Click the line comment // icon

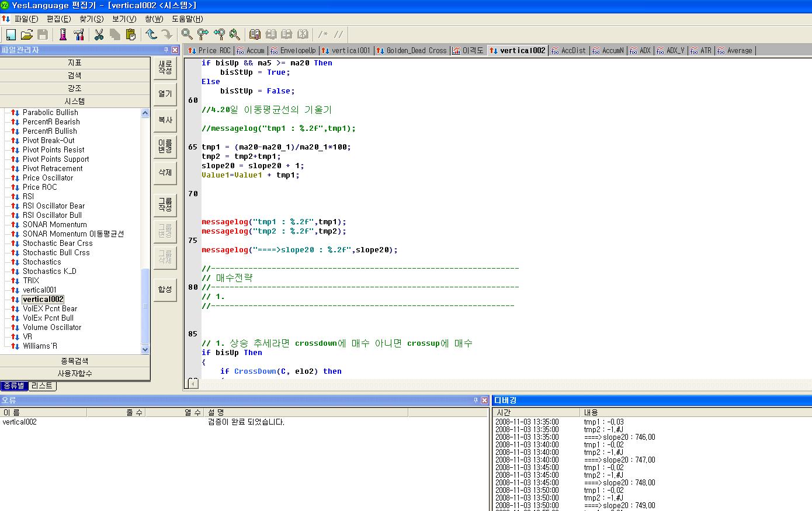point(339,34)
